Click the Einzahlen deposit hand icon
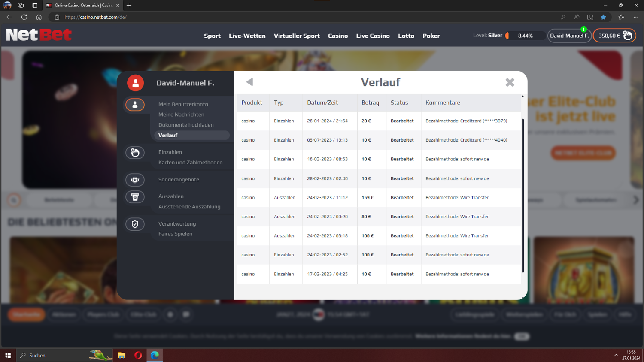 (135, 153)
